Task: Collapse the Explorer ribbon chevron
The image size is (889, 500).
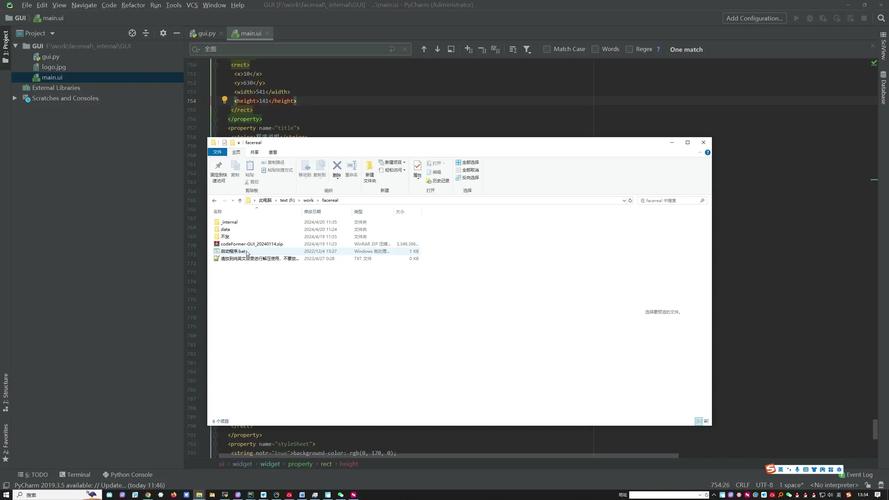Action: click(700, 152)
